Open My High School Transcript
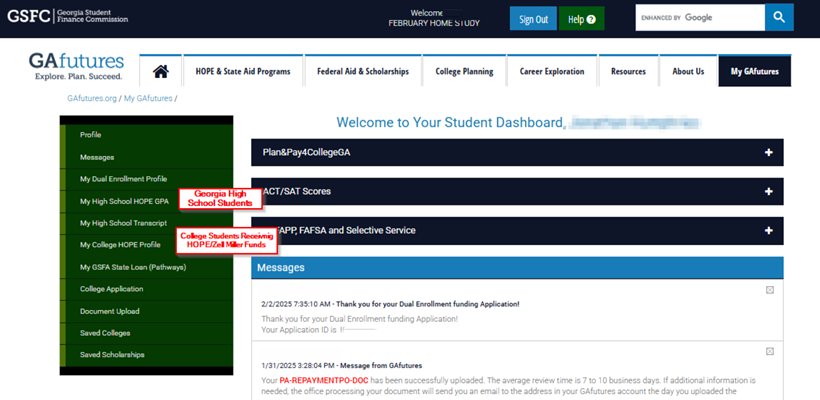Viewport: 820px width, 400px height. pos(146,223)
